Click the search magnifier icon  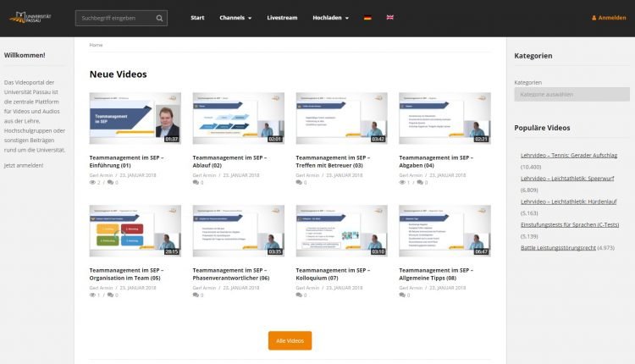(x=159, y=18)
